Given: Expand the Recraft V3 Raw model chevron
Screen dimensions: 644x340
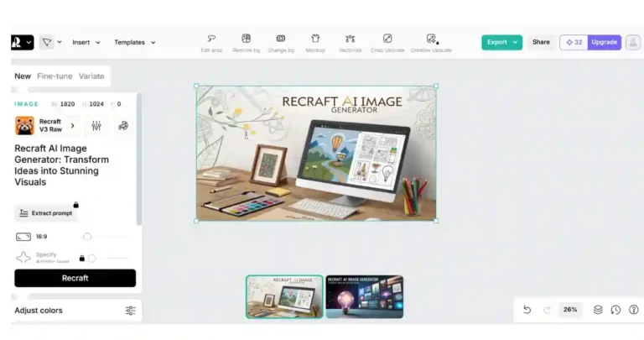Looking at the screenshot, I should (x=73, y=125).
